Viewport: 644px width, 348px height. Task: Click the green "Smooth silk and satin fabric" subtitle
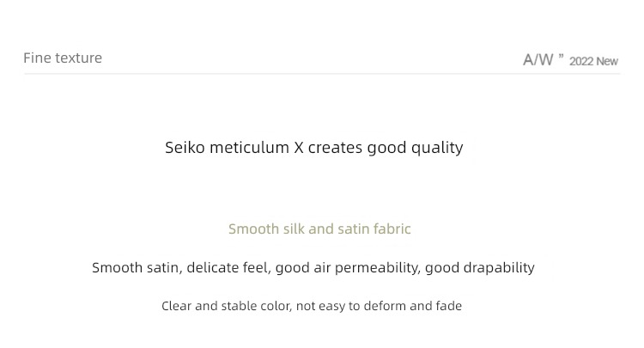coord(319,229)
